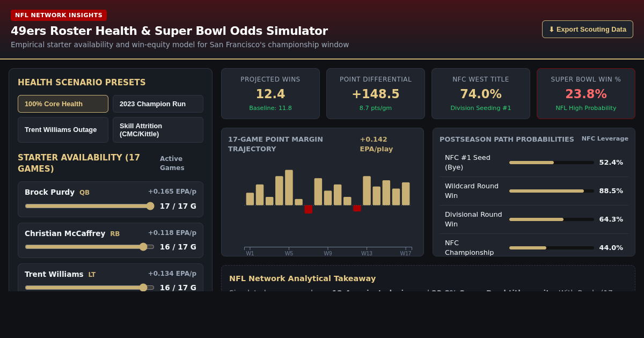Open the Point Differential +148.5 card
The height and width of the screenshot is (338, 644).
pos(376,93)
